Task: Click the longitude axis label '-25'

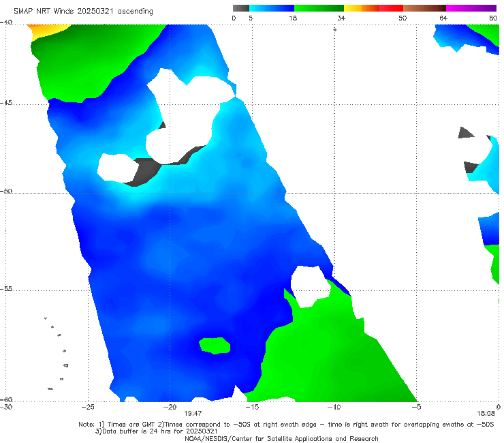Action: [88, 407]
